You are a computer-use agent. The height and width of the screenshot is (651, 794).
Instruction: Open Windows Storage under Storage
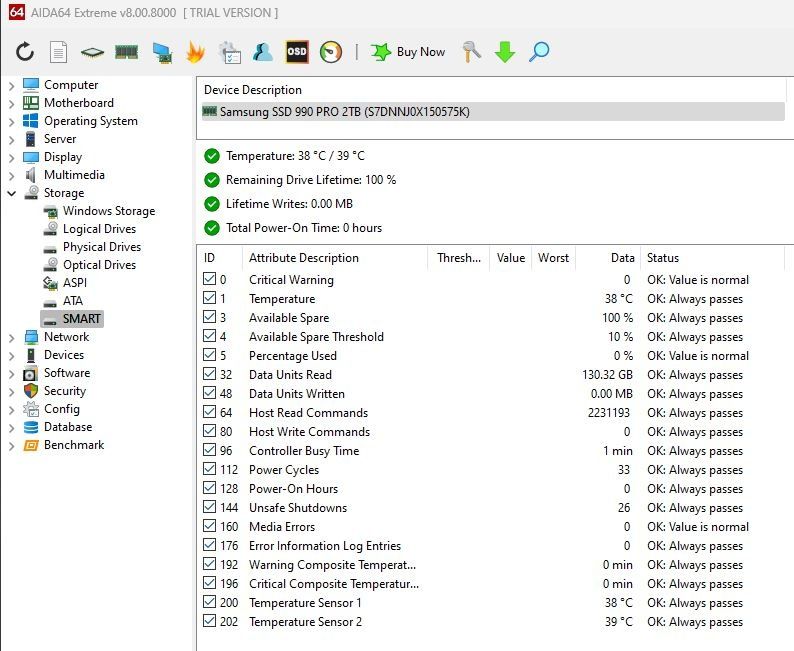pyautogui.click(x=109, y=211)
